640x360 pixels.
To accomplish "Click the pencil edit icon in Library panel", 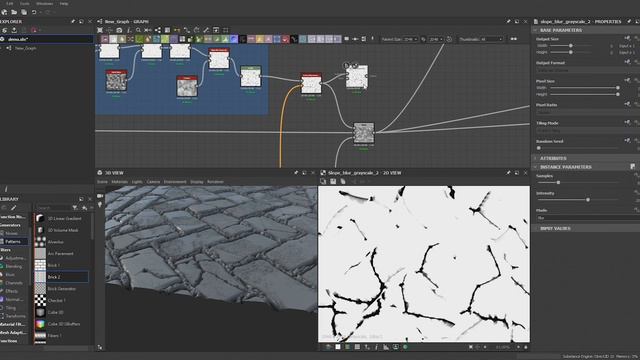I will click(x=13, y=208).
